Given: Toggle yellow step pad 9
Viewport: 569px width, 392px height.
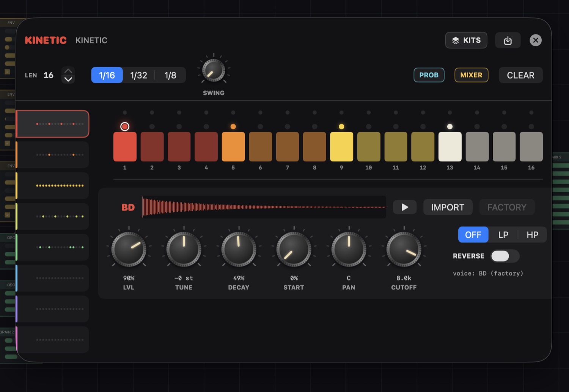Looking at the screenshot, I should 341,147.
